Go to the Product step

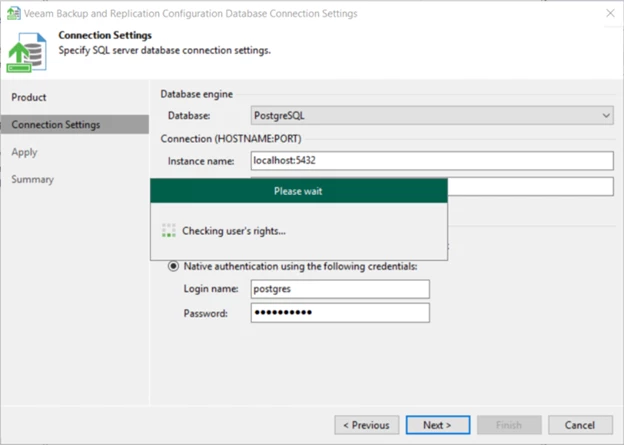[29, 97]
